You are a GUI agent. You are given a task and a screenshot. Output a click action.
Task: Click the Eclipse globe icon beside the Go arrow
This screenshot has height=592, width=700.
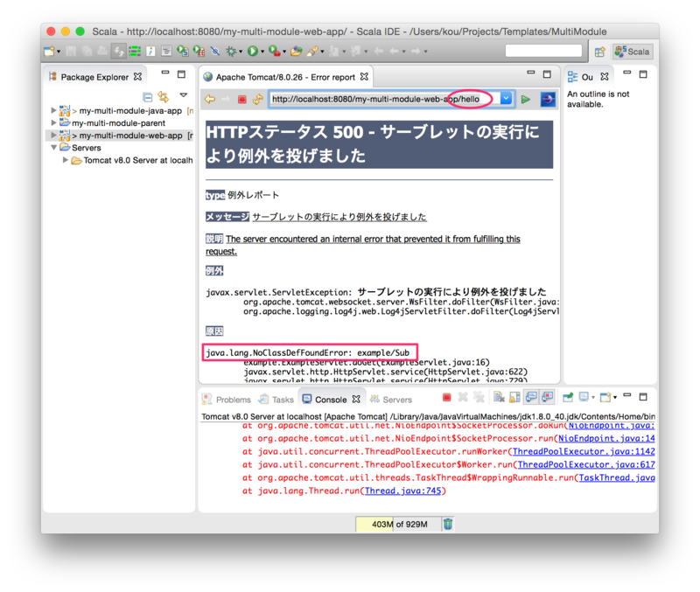click(548, 99)
